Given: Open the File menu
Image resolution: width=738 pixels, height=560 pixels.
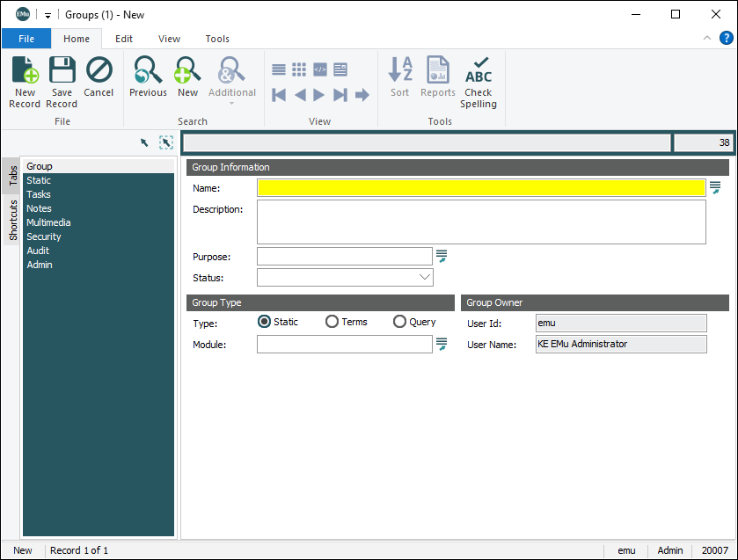Looking at the screenshot, I should (26, 39).
